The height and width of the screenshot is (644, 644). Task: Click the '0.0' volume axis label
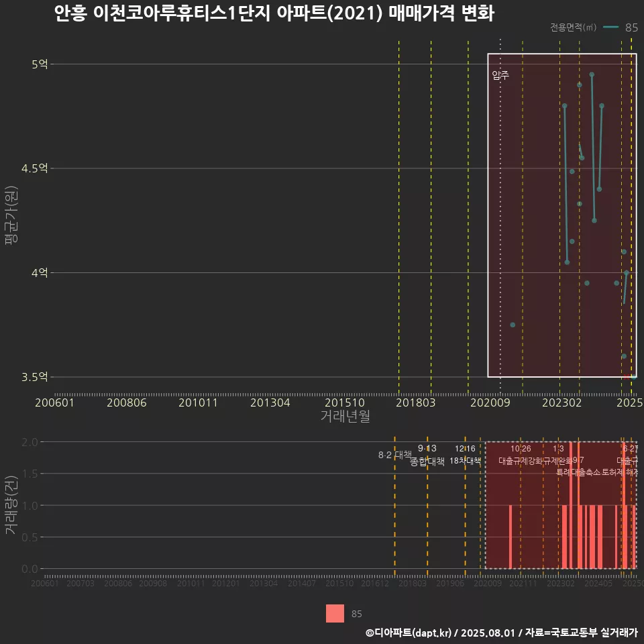coord(30,569)
